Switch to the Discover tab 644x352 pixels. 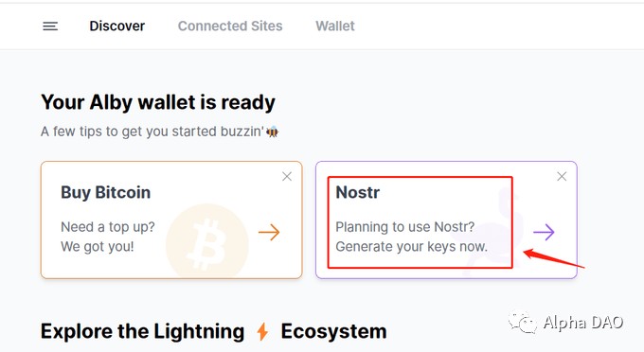click(x=117, y=26)
